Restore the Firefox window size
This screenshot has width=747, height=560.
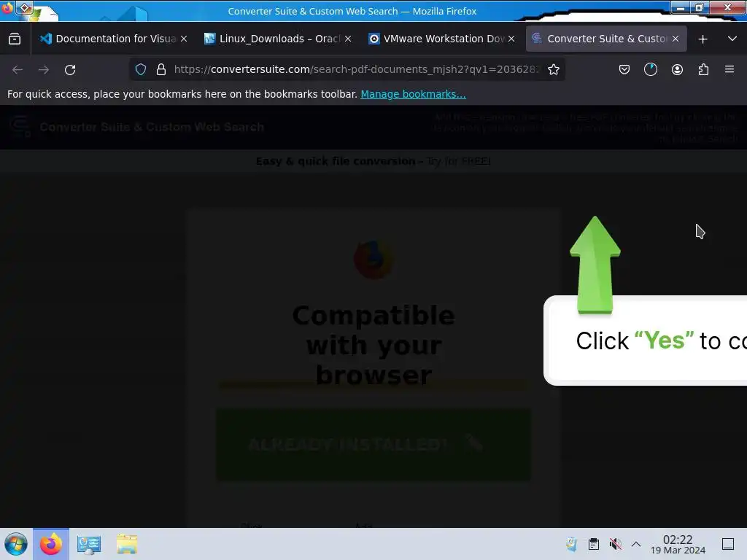click(699, 7)
